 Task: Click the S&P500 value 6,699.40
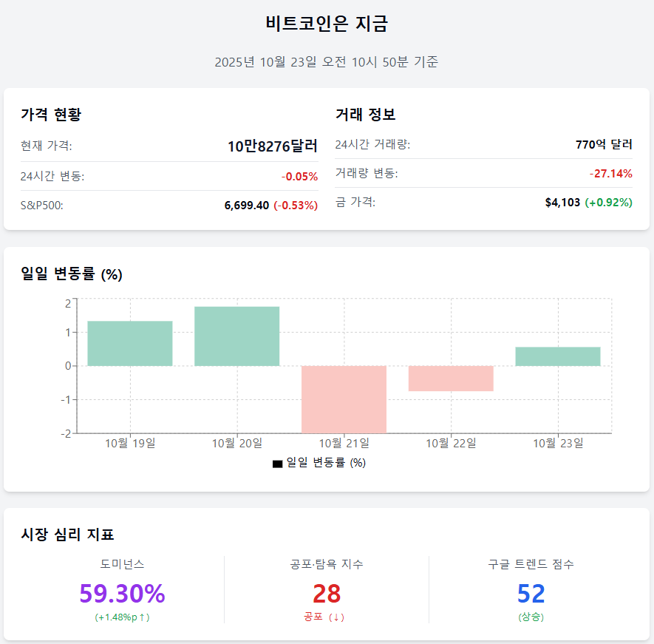(x=247, y=206)
